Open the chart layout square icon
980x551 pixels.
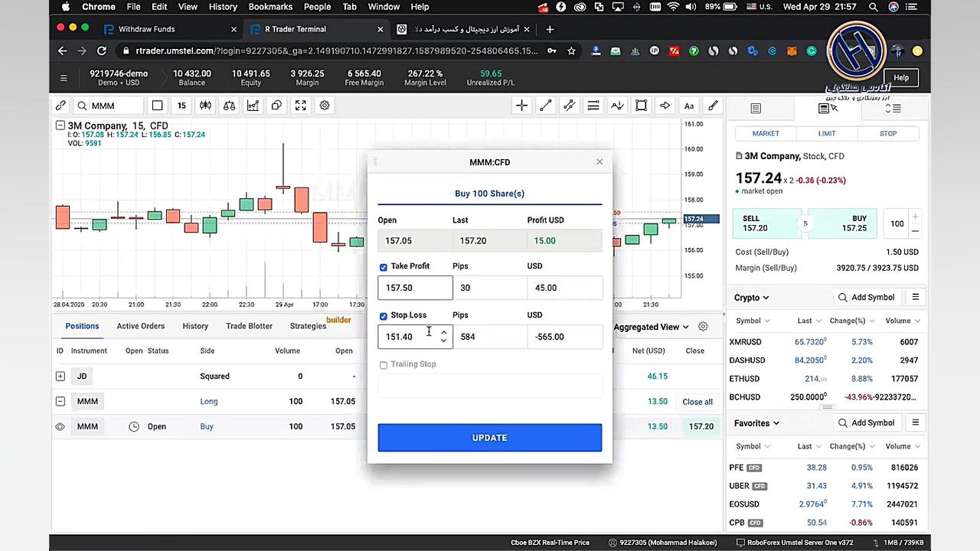pyautogui.click(x=157, y=106)
